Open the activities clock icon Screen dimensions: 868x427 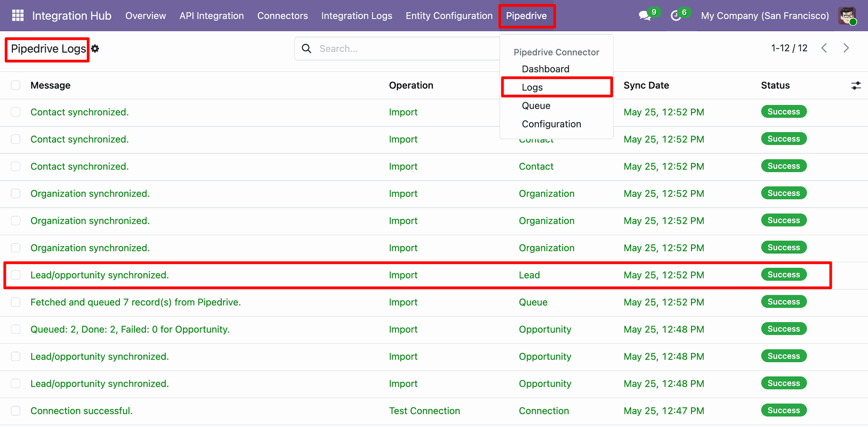pyautogui.click(x=676, y=16)
